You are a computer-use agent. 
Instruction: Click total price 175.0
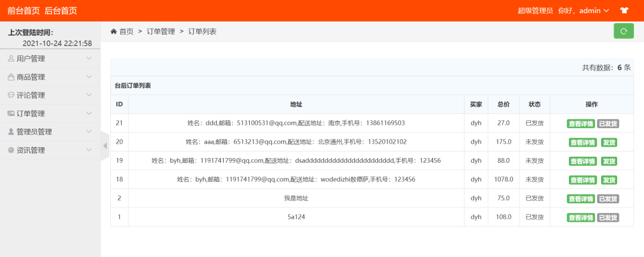click(x=503, y=142)
